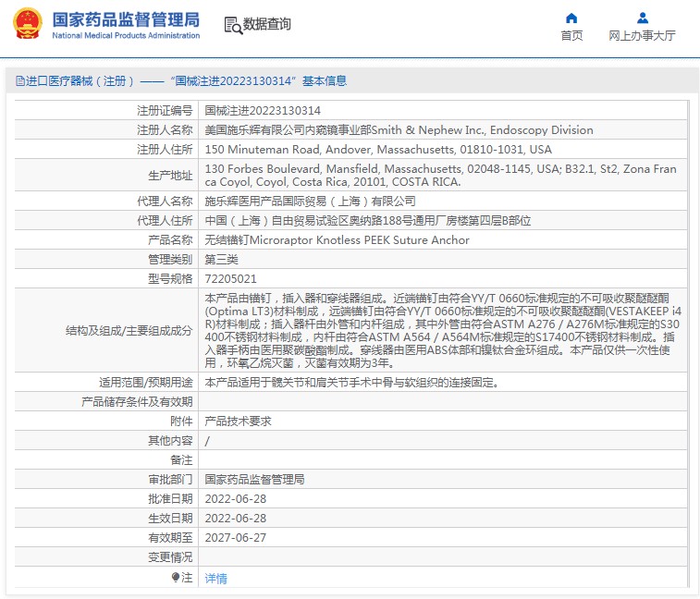This screenshot has width=700, height=599.
Task: Click the 变更情况 row label
Action: pos(170,557)
